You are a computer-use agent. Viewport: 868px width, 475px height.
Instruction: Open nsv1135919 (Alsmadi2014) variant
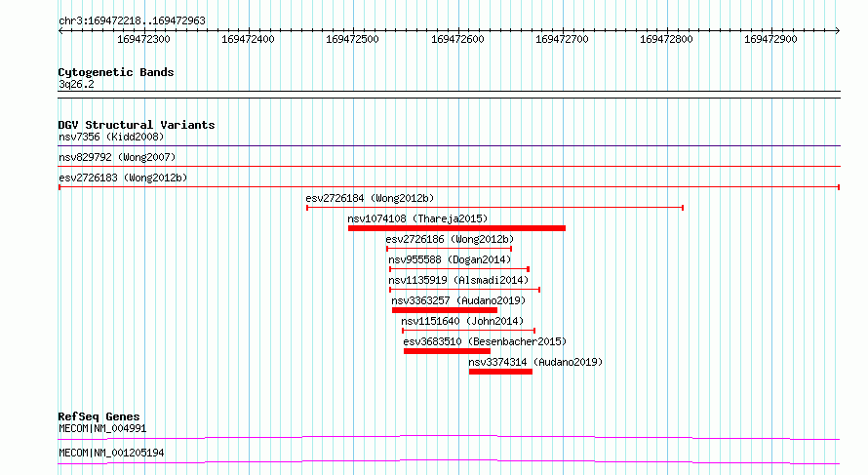pyautogui.click(x=458, y=280)
